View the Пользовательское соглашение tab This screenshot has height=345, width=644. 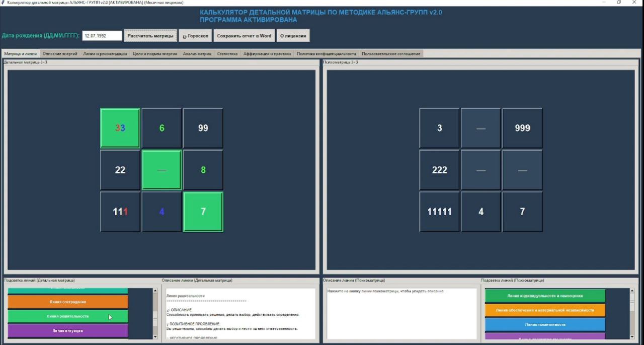[x=391, y=53]
